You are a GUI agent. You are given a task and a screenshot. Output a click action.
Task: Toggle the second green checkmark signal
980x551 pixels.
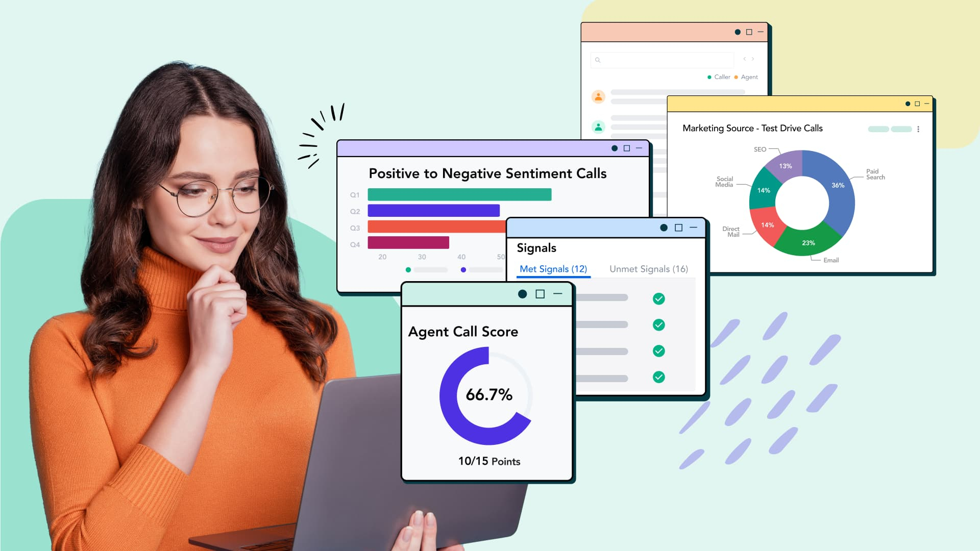[x=659, y=325]
